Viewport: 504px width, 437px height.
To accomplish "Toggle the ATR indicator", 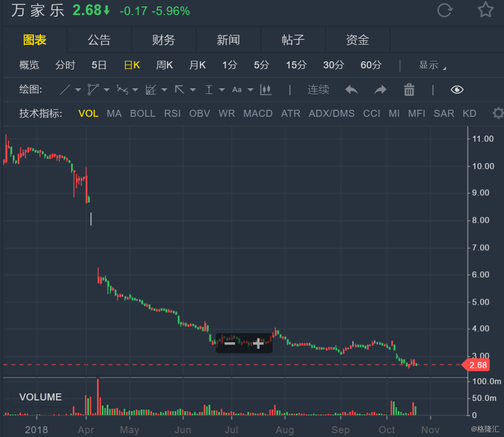I will coord(291,114).
